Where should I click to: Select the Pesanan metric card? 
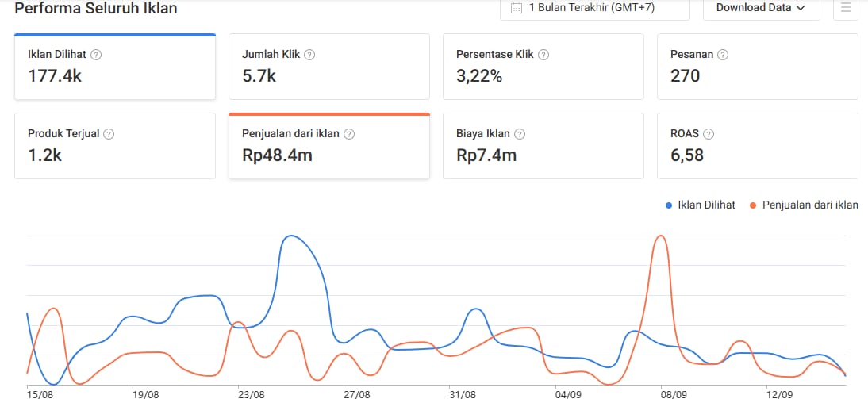point(758,67)
